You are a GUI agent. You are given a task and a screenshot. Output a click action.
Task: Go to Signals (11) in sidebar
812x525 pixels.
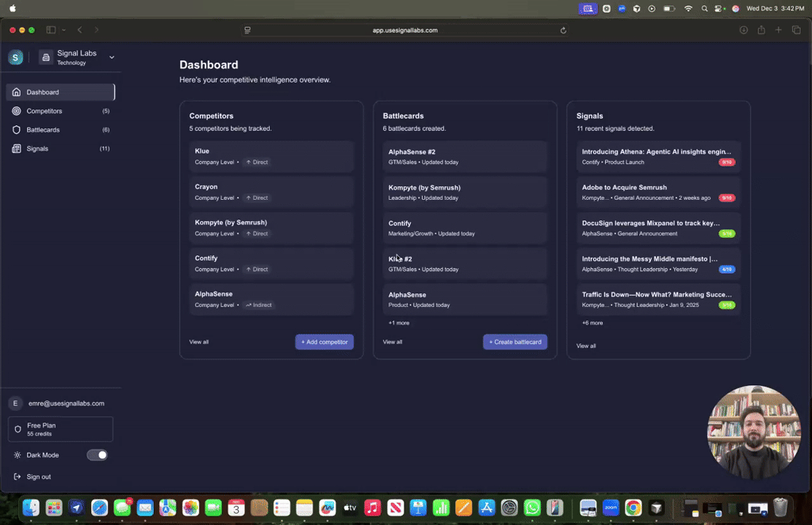click(60, 148)
